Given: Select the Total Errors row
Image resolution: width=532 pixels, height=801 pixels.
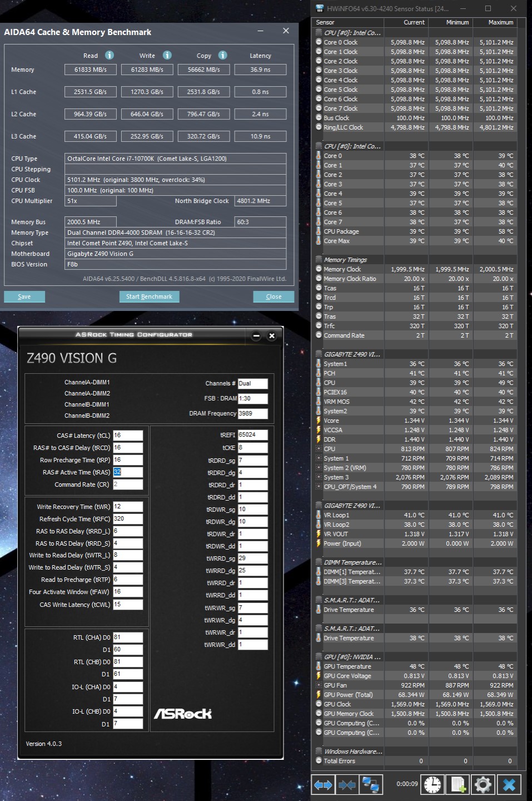Looking at the screenshot, I should [415, 761].
